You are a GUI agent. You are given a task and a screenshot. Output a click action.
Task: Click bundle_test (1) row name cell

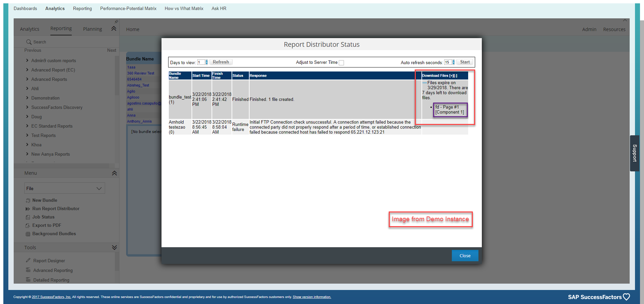[x=180, y=100]
